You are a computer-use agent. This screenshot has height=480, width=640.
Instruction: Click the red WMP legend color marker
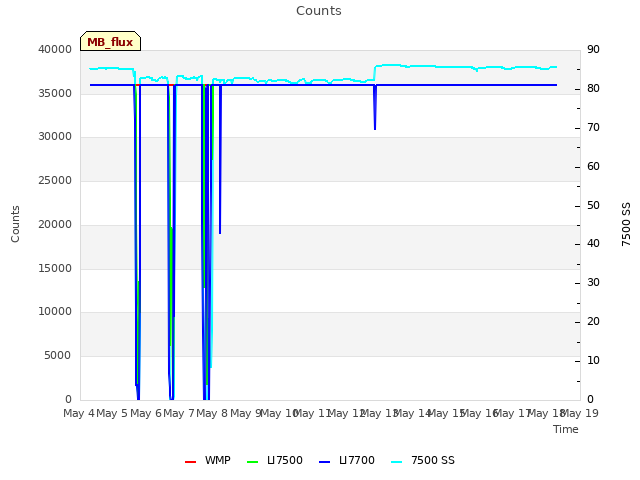point(191,462)
